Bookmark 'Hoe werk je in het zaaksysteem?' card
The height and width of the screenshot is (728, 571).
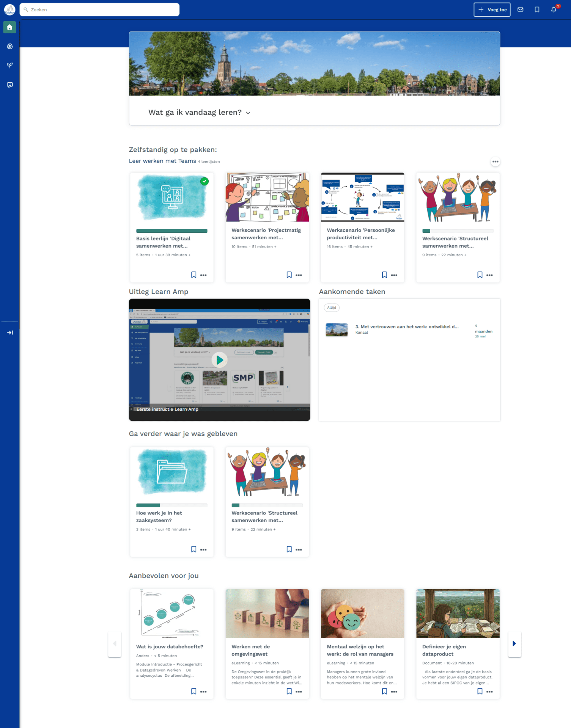[193, 549]
